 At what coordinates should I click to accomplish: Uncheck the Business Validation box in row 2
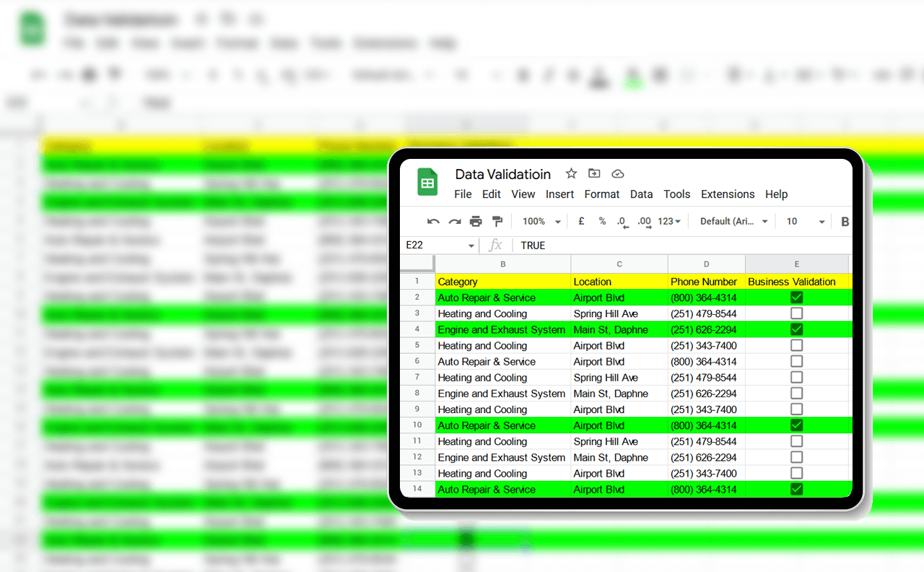[x=796, y=298]
